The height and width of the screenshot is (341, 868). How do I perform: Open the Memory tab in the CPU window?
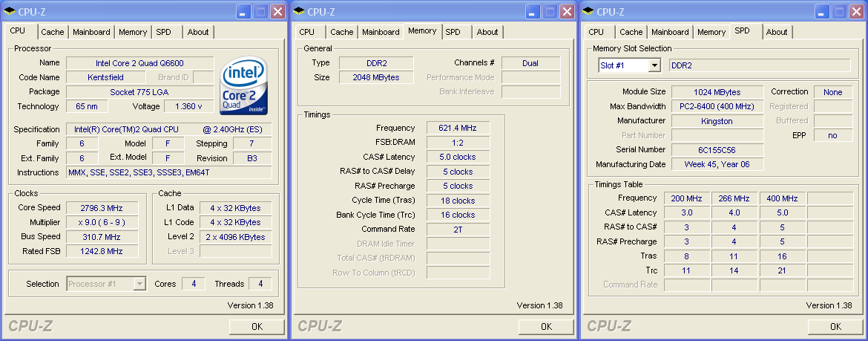click(x=133, y=32)
